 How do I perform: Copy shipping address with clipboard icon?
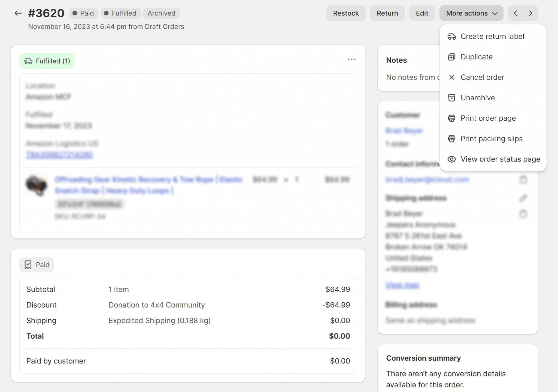click(523, 214)
